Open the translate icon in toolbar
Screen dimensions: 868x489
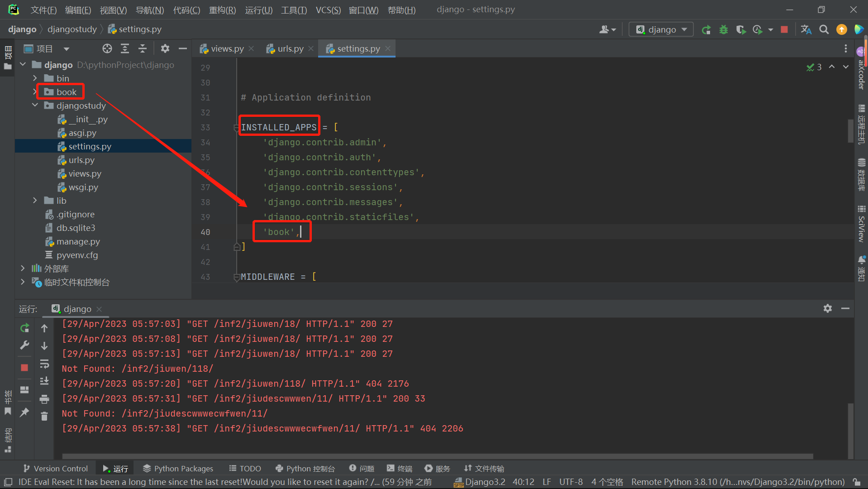(x=806, y=30)
